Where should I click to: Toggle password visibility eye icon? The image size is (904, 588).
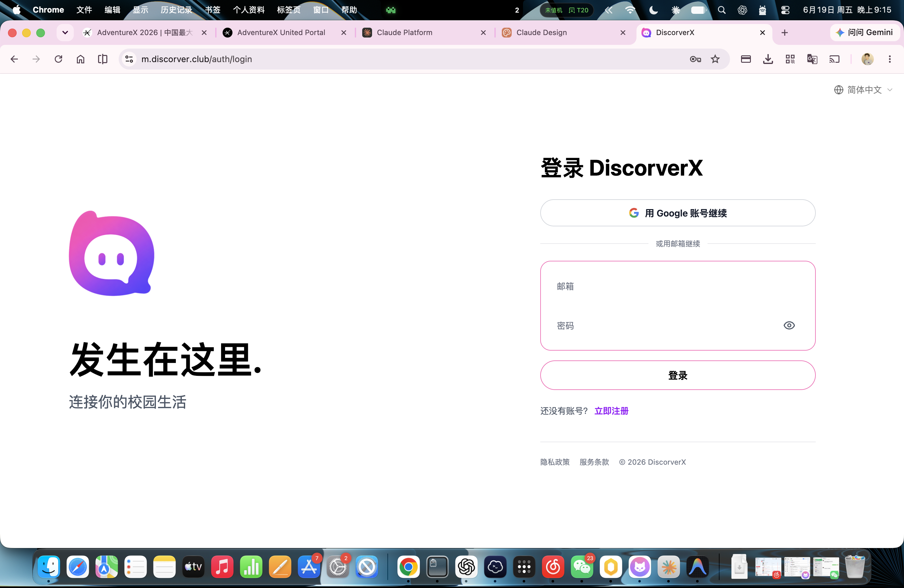point(789,326)
